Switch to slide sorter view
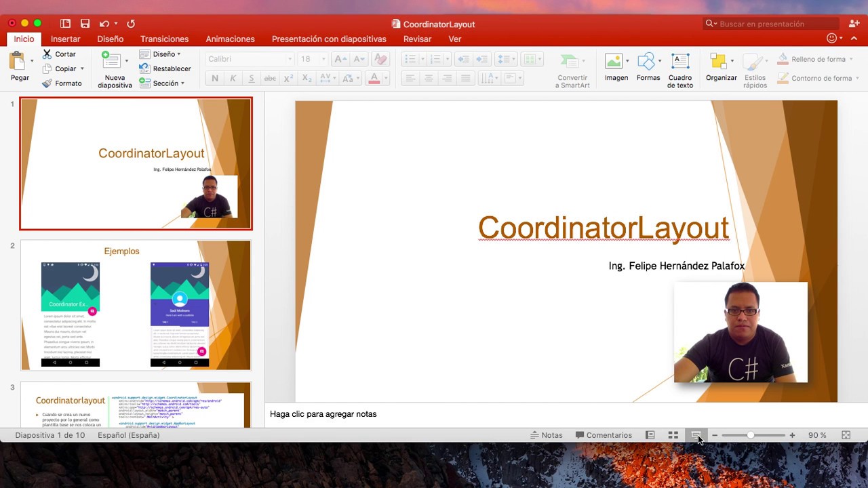Viewport: 868px width, 488px height. point(673,435)
